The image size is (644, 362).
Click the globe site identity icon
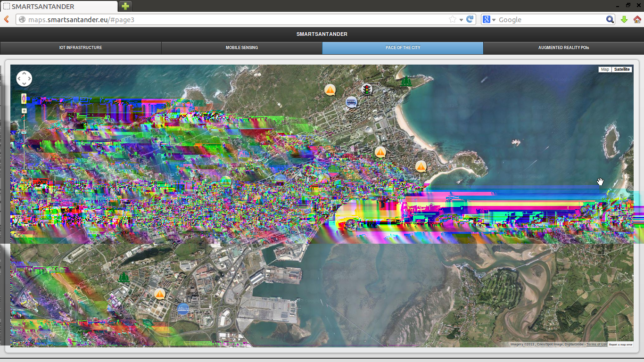[21, 20]
